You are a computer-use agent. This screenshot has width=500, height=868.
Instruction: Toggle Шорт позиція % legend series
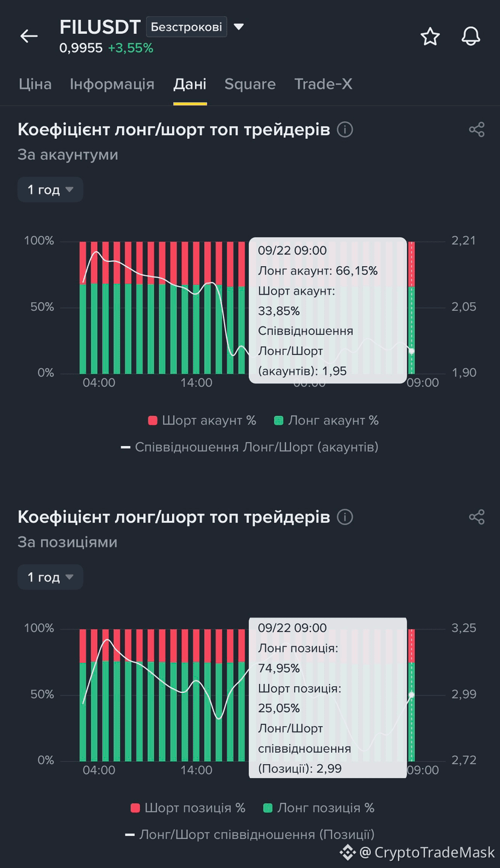coord(188,808)
